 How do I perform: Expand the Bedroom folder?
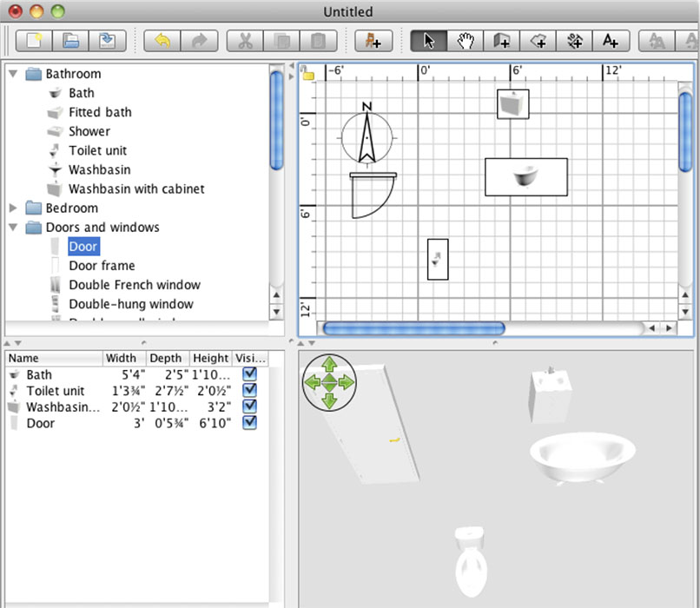(x=13, y=208)
